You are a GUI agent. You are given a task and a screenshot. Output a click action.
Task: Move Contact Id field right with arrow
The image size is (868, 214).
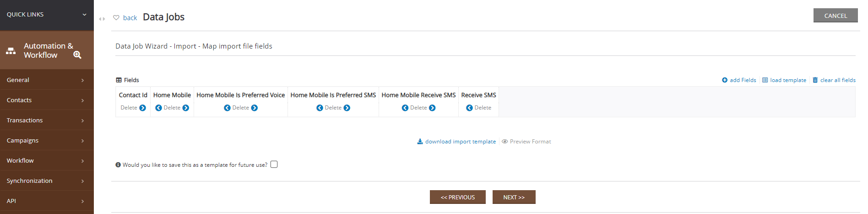point(142,108)
